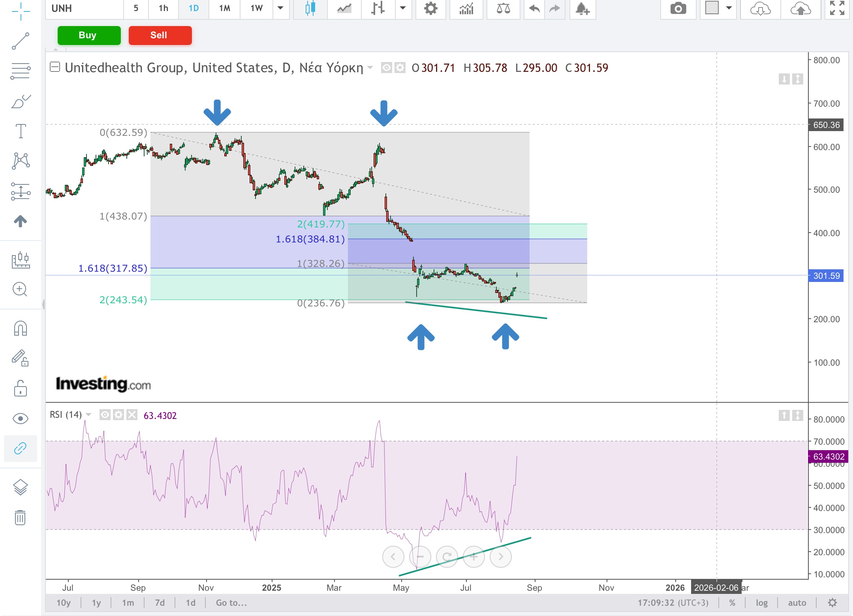Select the bar chart type
Screen dimensions: 853x616
(378, 8)
